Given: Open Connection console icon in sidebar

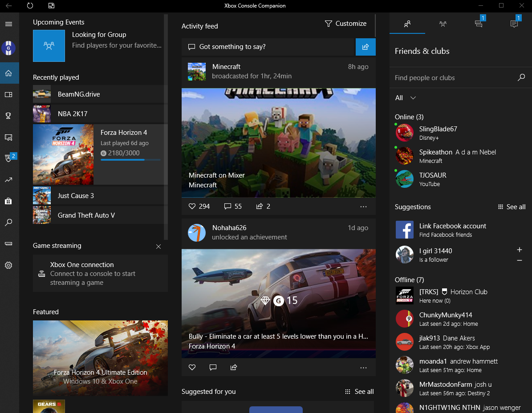Looking at the screenshot, I should coord(9,243).
